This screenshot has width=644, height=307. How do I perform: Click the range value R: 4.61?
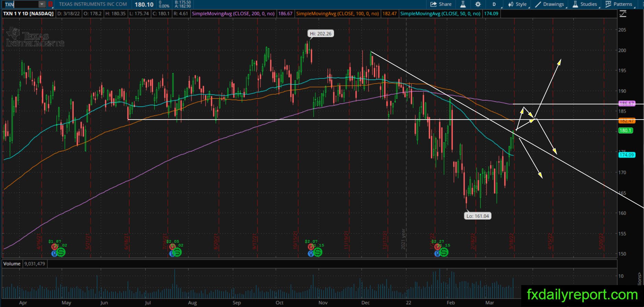[181, 14]
